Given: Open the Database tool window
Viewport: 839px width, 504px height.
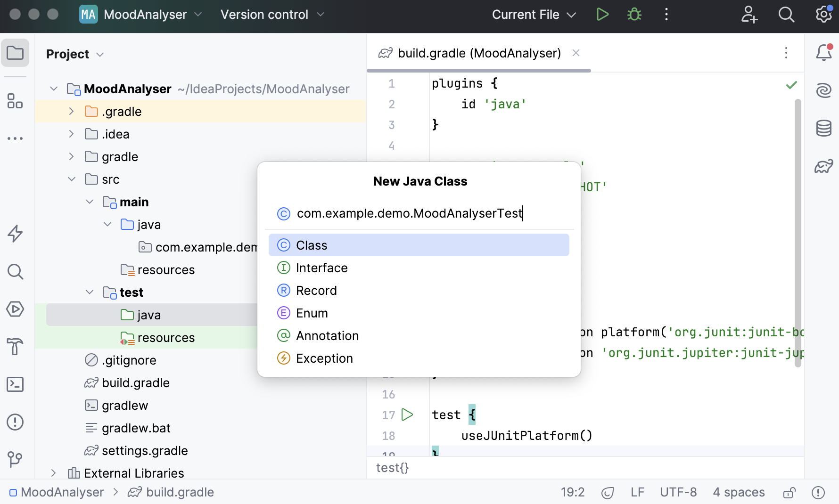Looking at the screenshot, I should click(x=823, y=128).
